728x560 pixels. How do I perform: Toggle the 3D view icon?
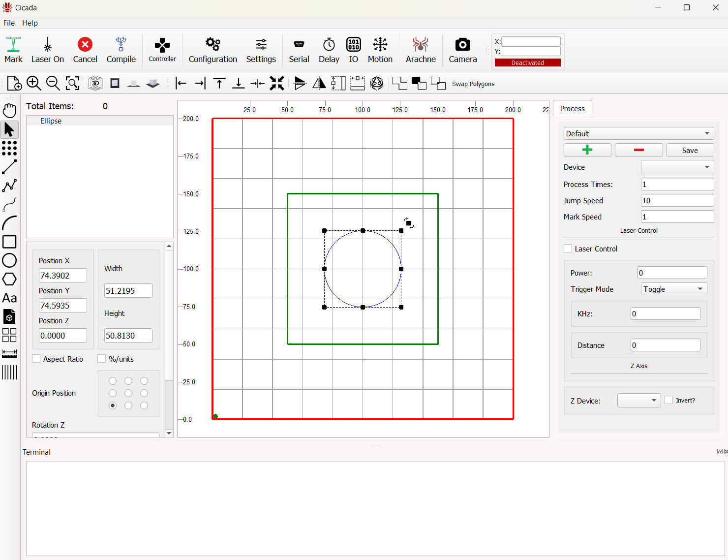click(94, 83)
